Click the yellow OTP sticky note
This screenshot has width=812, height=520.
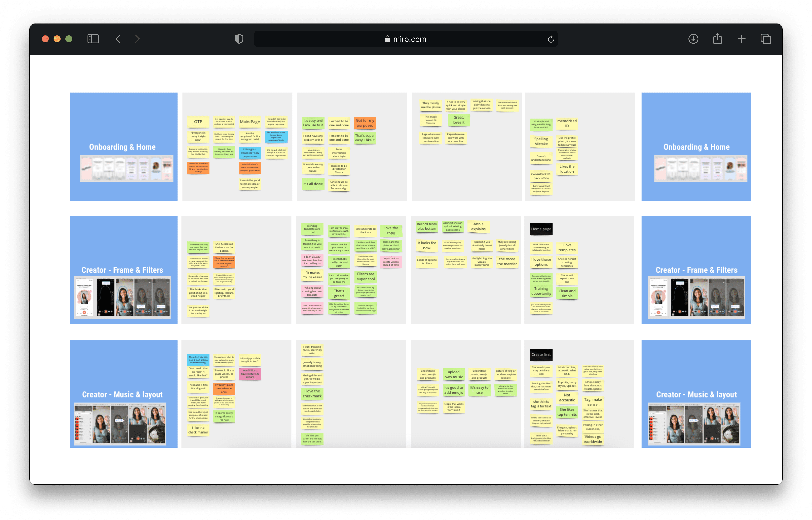point(198,122)
